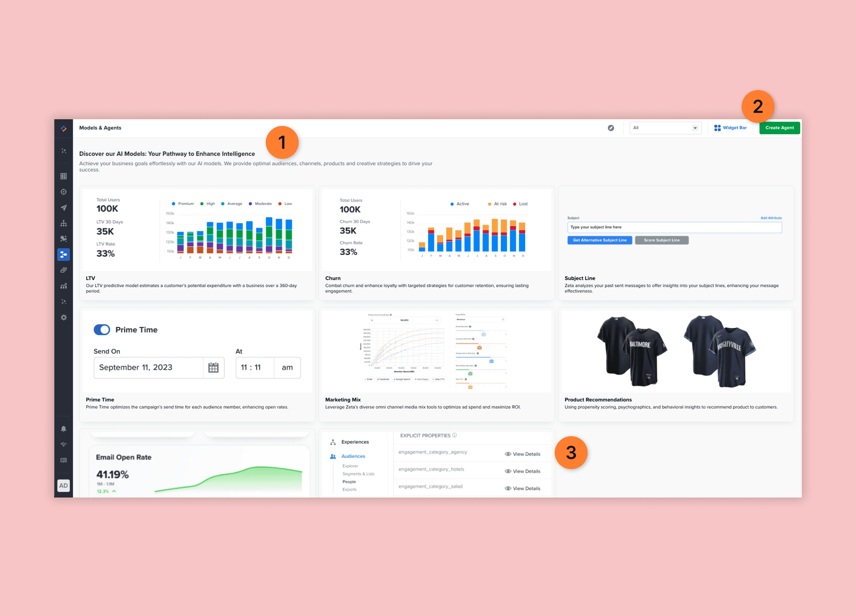Select Audiences in the side menu
This screenshot has height=616, width=856.
[x=353, y=456]
